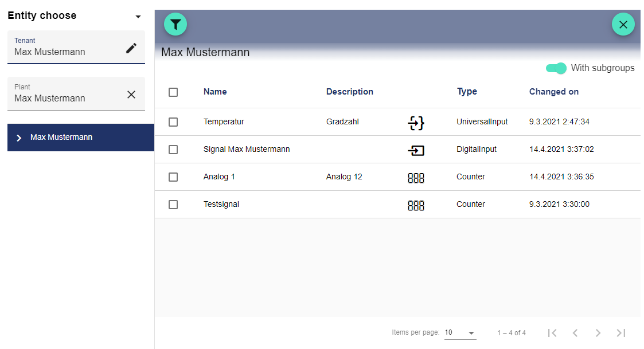
Task: Click the Tenant input field
Action: 66,52
